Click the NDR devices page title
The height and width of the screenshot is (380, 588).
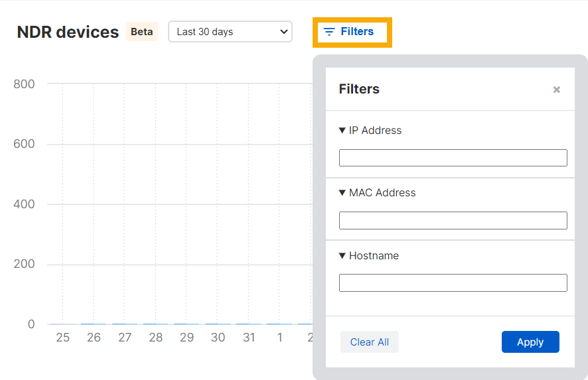tap(68, 32)
